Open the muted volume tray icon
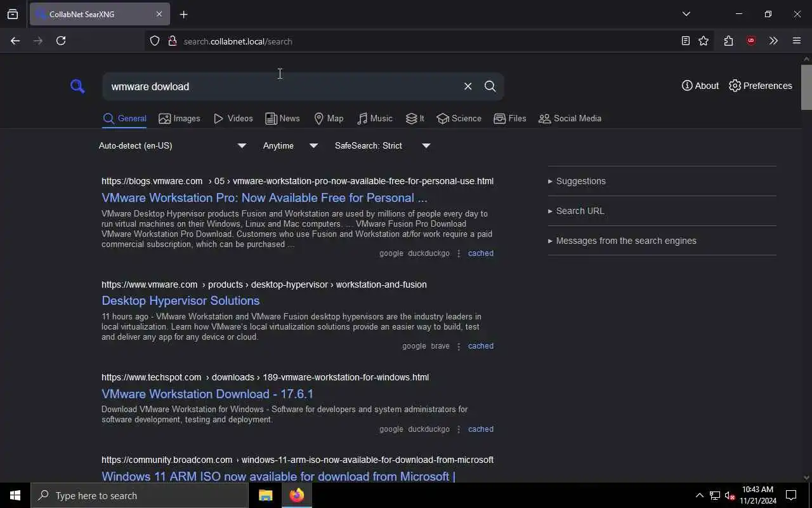 point(730,495)
